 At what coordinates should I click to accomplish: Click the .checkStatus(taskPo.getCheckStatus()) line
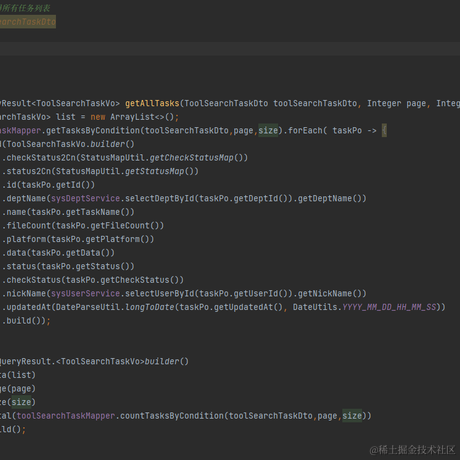(x=93, y=280)
